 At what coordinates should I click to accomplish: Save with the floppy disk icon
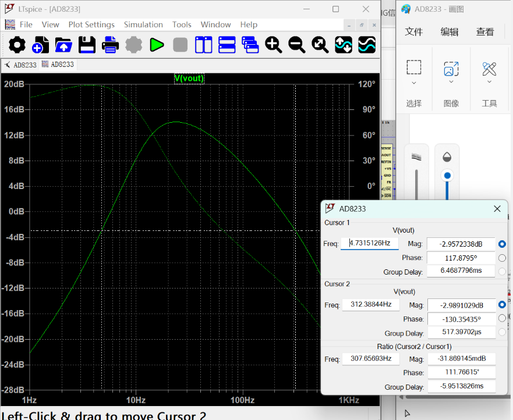87,45
